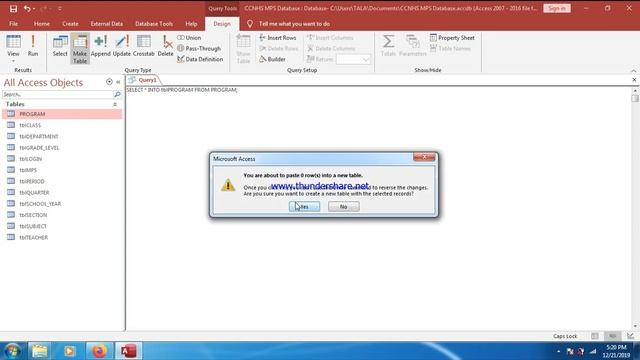Open the All Access Objects menu arrow
This screenshot has width=640, height=360.
(109, 82)
